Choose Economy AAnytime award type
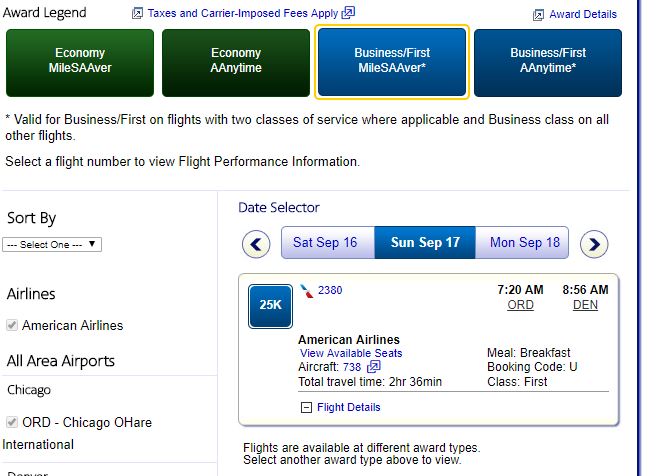The image size is (669, 476). 236,62
